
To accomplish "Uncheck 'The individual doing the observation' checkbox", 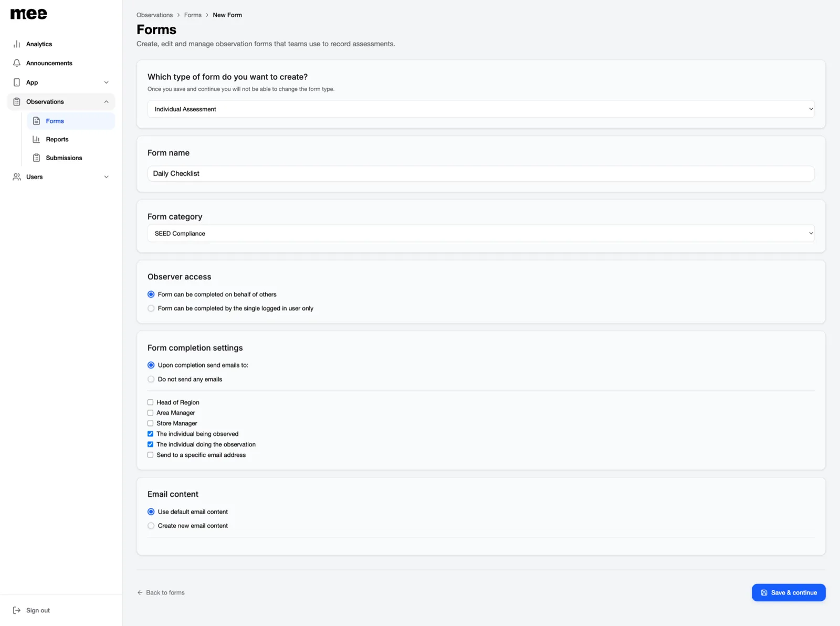I will [151, 444].
